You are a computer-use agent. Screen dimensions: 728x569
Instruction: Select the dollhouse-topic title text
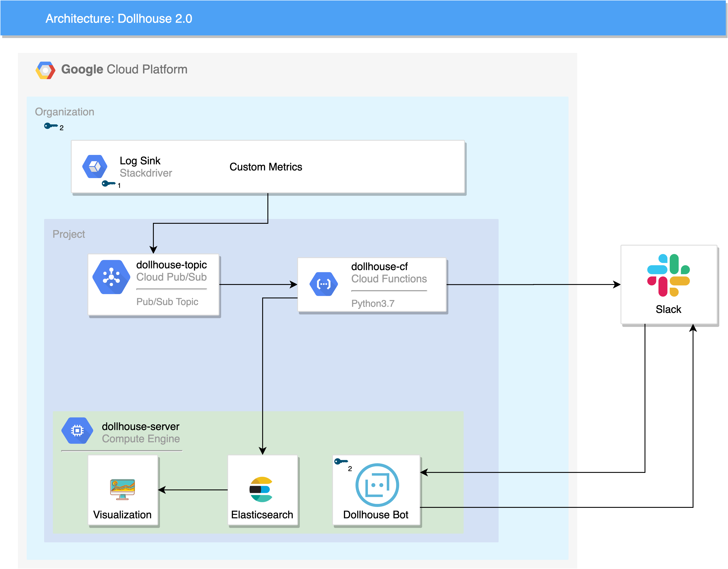pyautogui.click(x=171, y=265)
